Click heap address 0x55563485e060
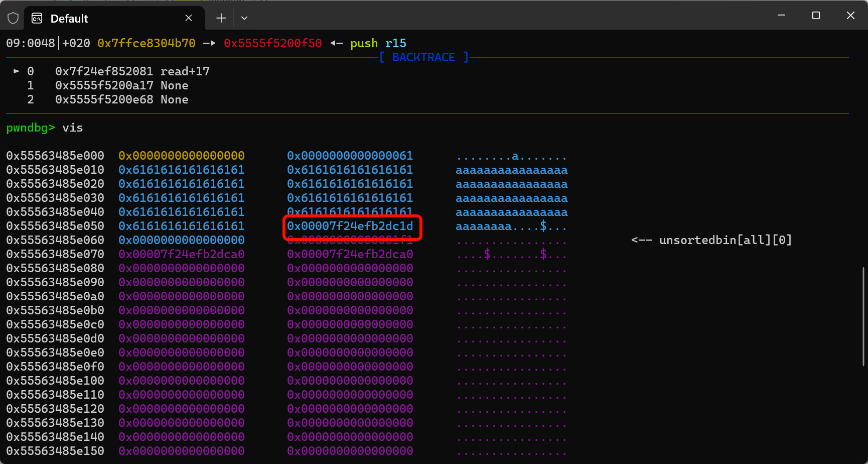Screen dimensions: 868x464 55,240
